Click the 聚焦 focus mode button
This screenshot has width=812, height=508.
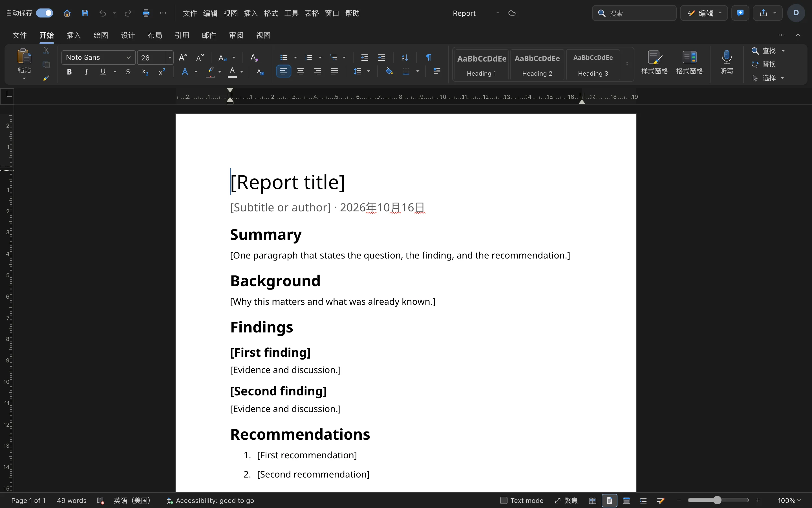566,500
